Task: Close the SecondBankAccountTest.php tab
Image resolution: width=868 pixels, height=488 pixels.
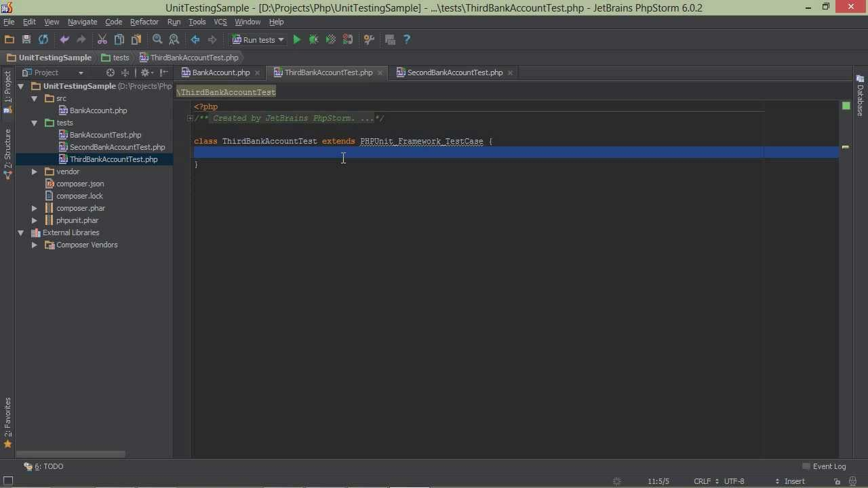Action: tap(510, 73)
